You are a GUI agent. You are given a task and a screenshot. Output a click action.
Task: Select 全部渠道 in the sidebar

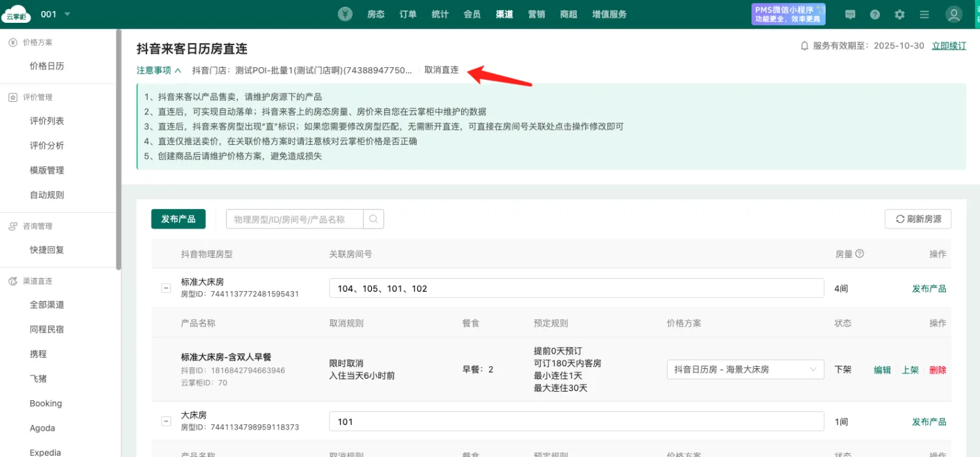47,305
